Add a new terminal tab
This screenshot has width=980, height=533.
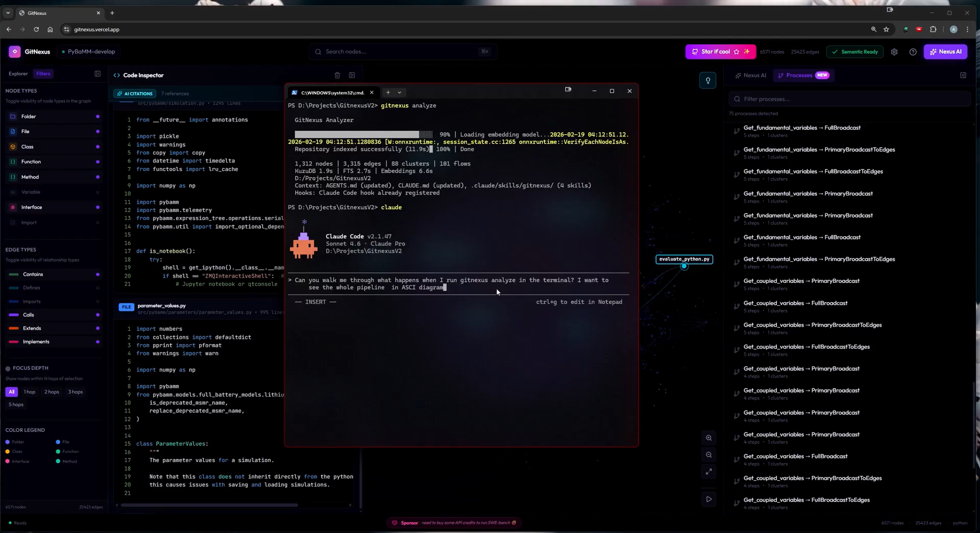(388, 92)
